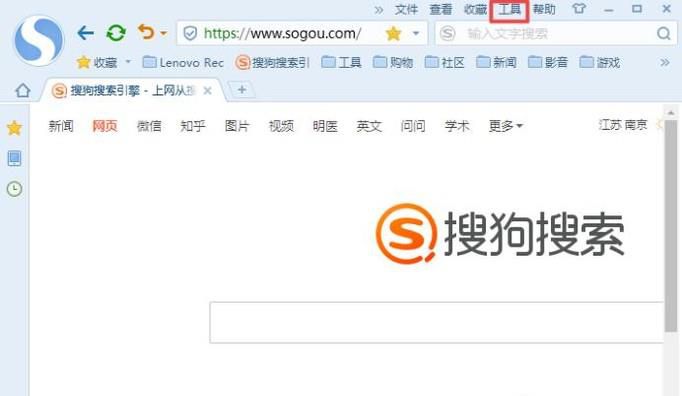Go to 知乎 search category

[193, 126]
